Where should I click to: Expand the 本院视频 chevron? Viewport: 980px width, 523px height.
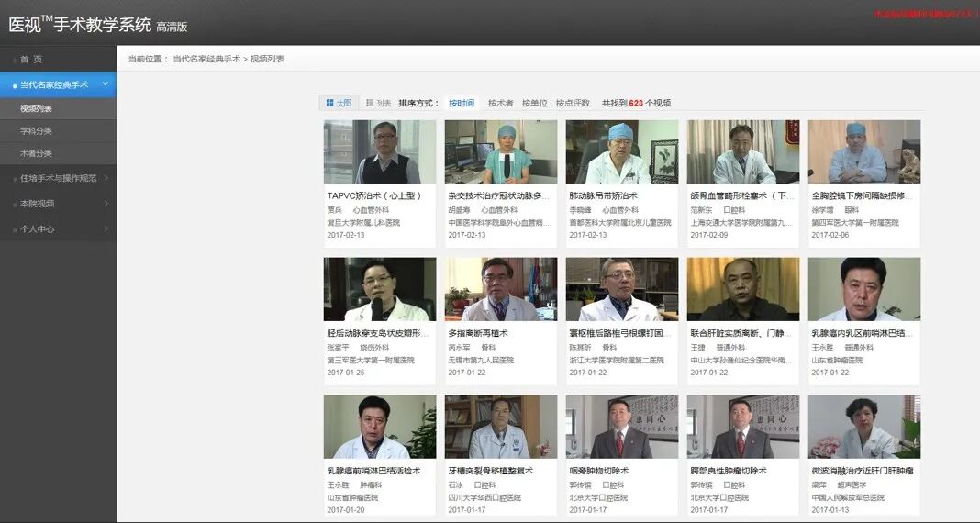(x=106, y=204)
